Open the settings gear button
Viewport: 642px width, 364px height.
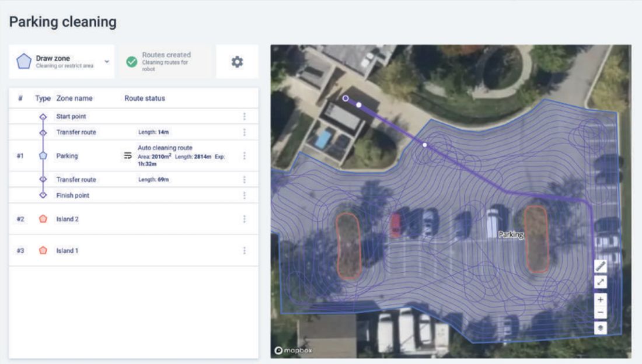pos(237,62)
